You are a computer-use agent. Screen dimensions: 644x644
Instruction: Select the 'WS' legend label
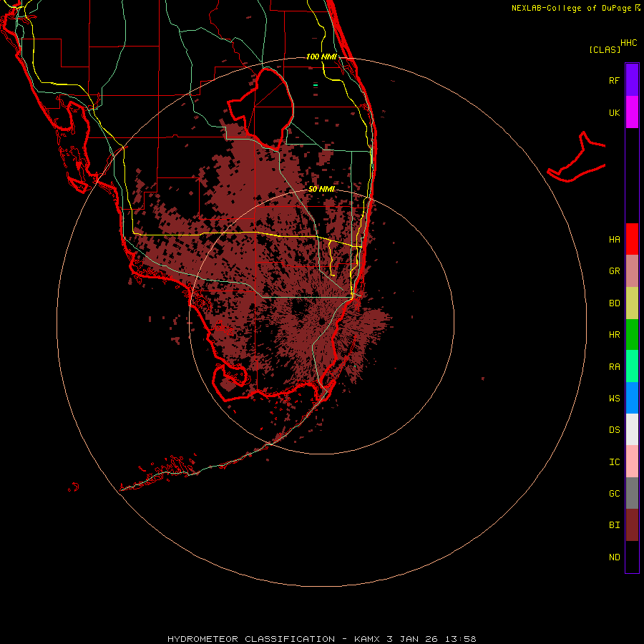coord(614,399)
